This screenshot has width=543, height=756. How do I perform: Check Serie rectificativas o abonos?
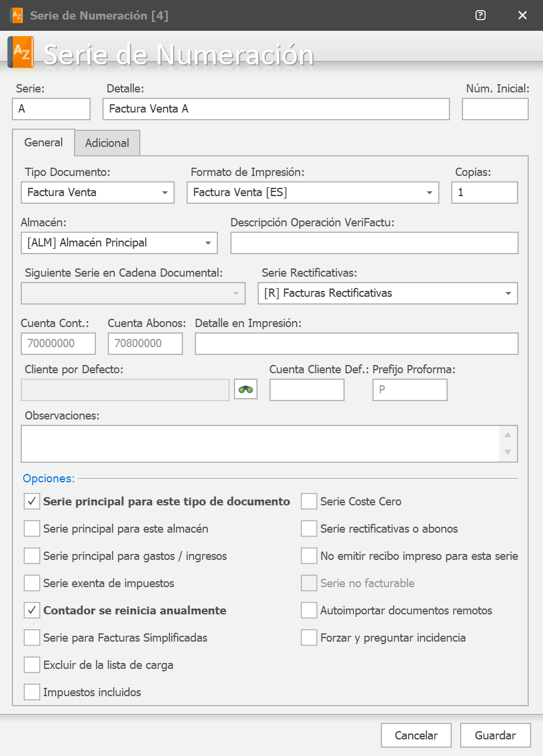309,528
